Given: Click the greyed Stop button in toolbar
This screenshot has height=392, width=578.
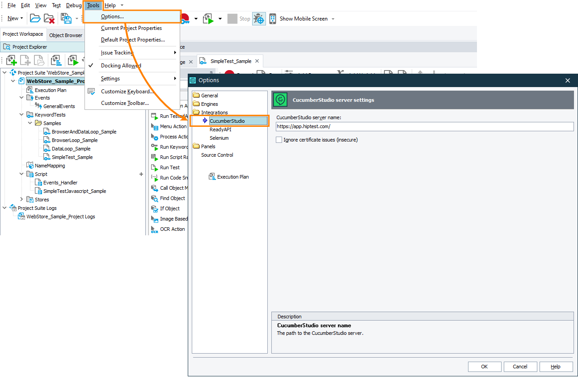Looking at the screenshot, I should 239,19.
